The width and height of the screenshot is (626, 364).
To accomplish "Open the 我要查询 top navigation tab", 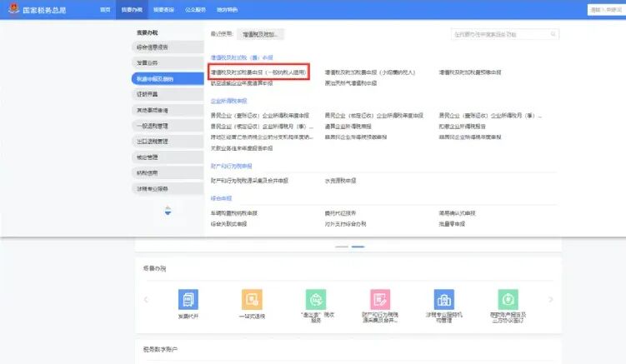I will (163, 10).
